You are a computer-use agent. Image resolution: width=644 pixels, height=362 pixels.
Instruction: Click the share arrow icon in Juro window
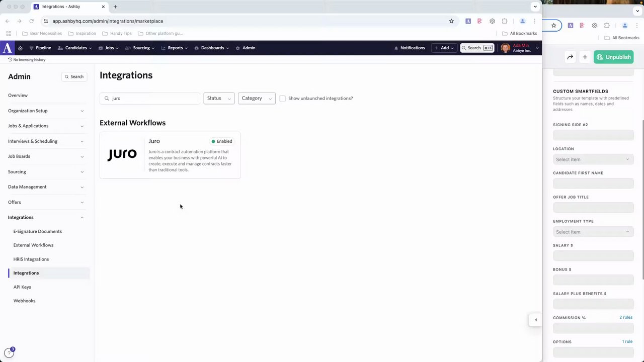pos(570,57)
